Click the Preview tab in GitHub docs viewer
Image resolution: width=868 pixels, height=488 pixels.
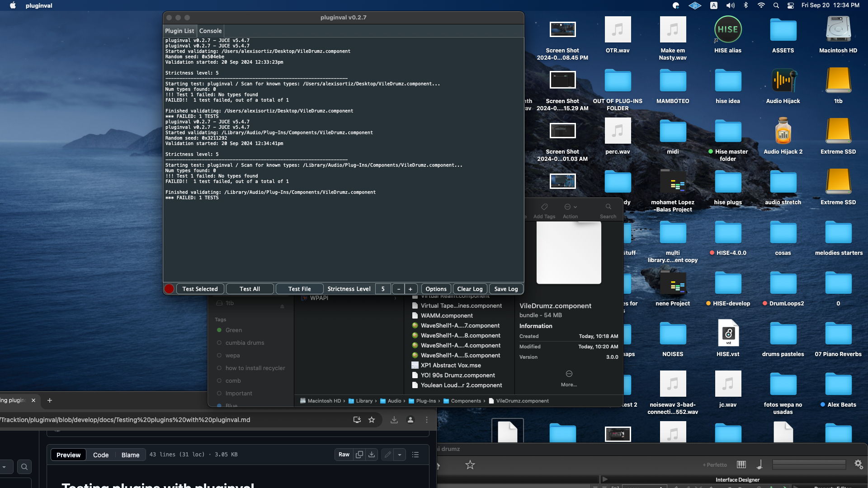[68, 454]
